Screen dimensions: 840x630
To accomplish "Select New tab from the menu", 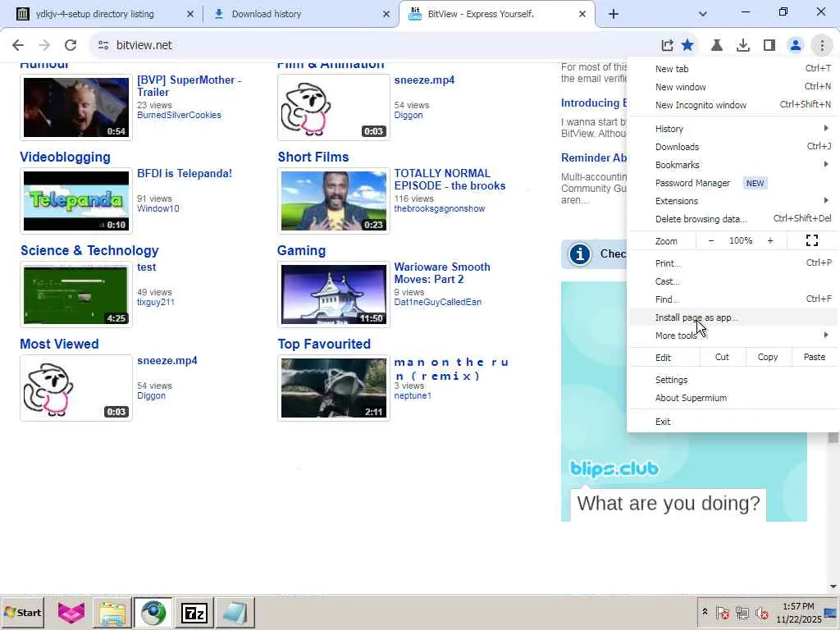I will pyautogui.click(x=733, y=69).
